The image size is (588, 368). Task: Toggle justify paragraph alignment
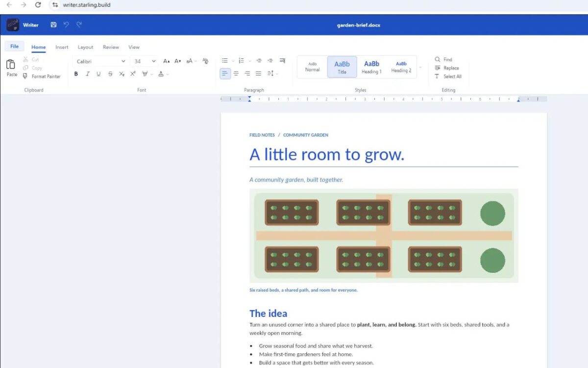point(259,74)
